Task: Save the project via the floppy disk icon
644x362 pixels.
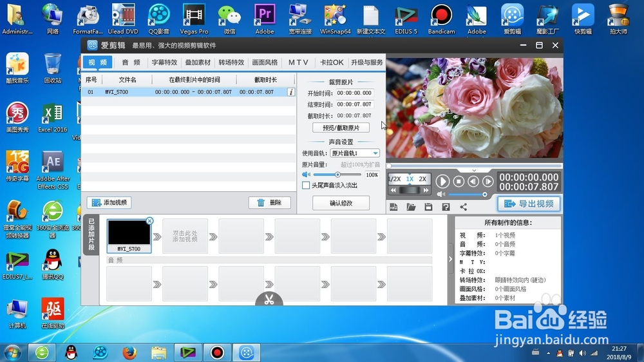Action: pyautogui.click(x=428, y=207)
